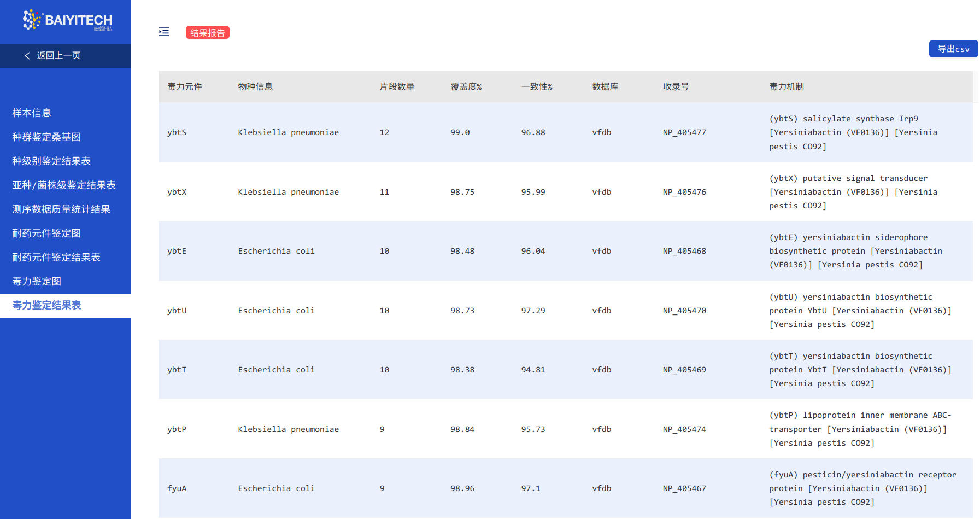Click the salicylate synthase Irp9 mechanism text
This screenshot has width=980, height=519.
coord(853,132)
